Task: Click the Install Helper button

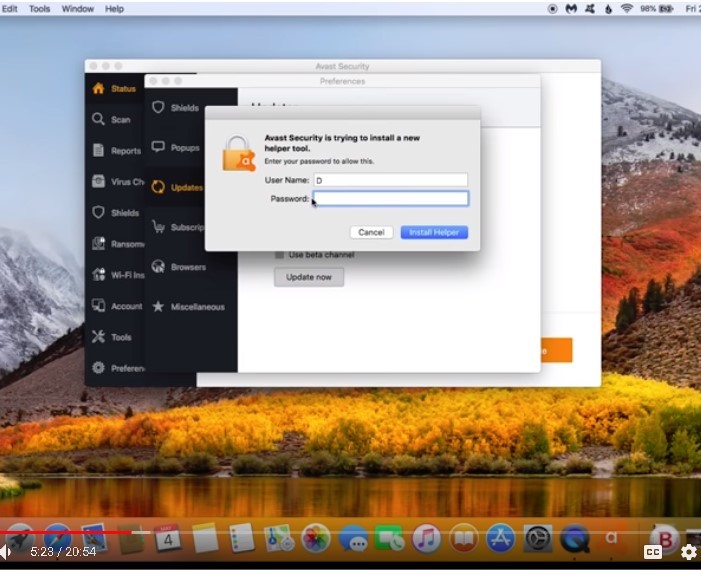Action: (434, 232)
